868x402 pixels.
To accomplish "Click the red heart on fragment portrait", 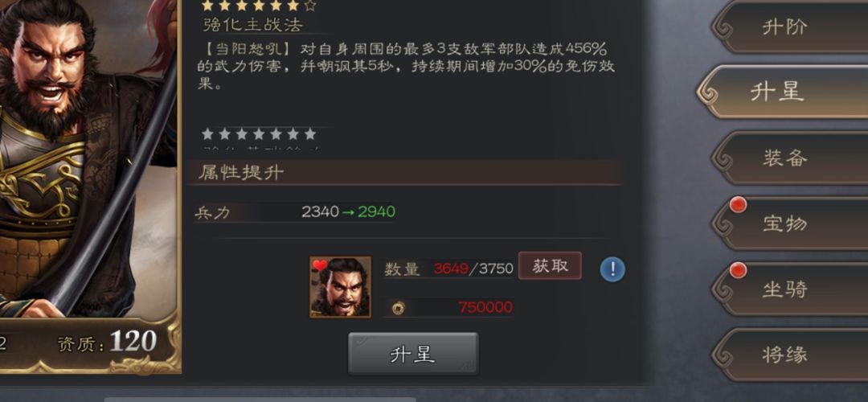I will tap(319, 265).
